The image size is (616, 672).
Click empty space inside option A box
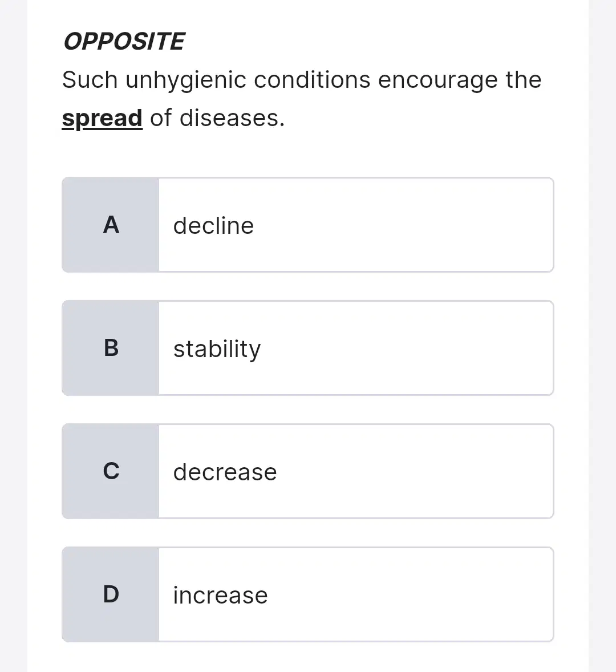point(403,225)
